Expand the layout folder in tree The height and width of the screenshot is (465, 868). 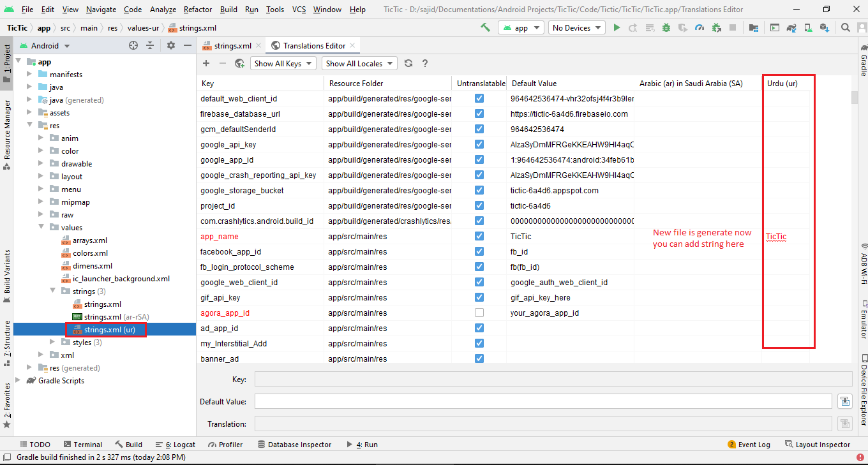(x=41, y=177)
